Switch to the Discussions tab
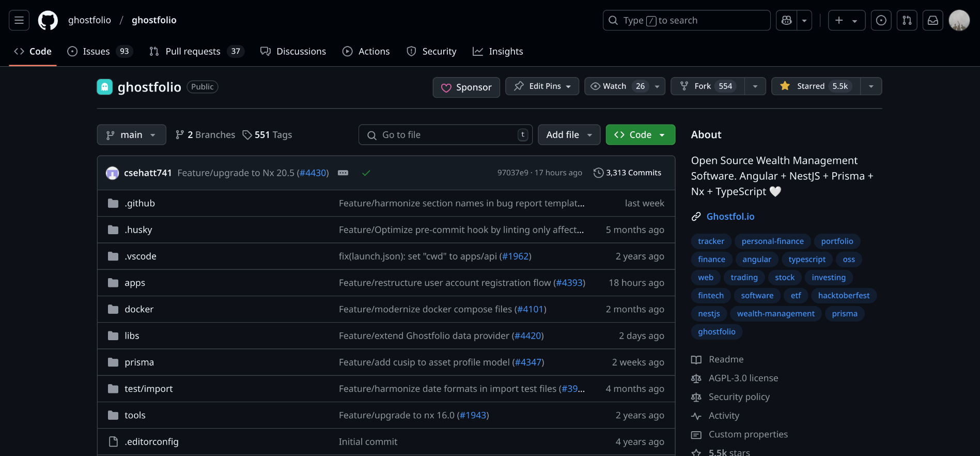The image size is (980, 456). click(293, 51)
